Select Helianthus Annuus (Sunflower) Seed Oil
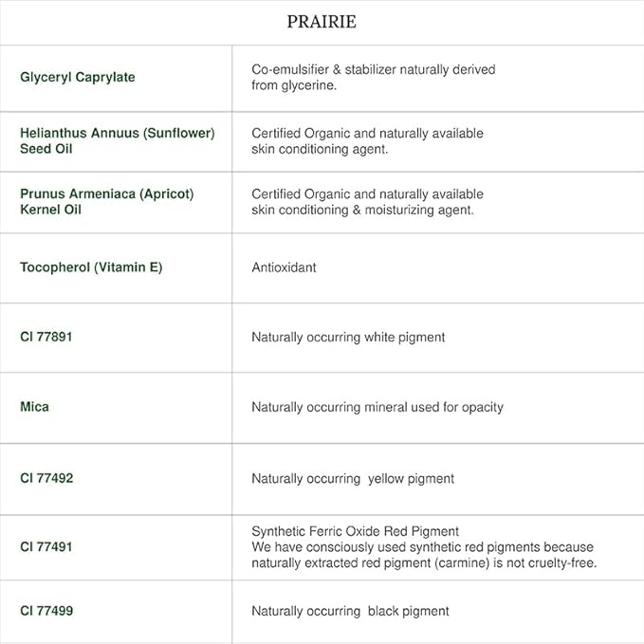644x644 pixels. tap(117, 141)
